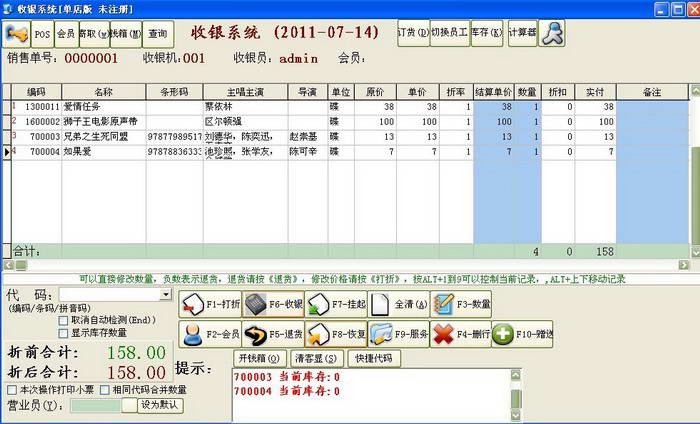Viewport: 700px width, 424px height.
Task: Delete the current row with F4-删行
Action: click(x=461, y=334)
